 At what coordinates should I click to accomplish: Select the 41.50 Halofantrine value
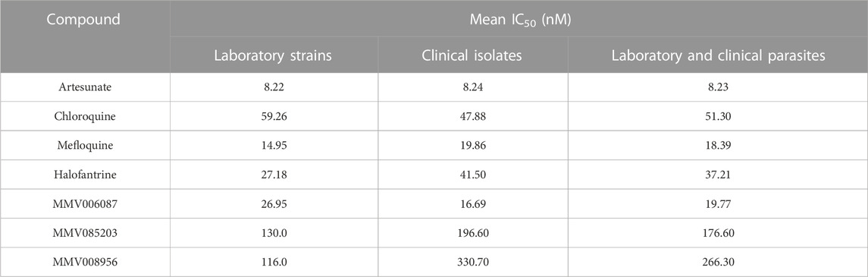coord(473,175)
